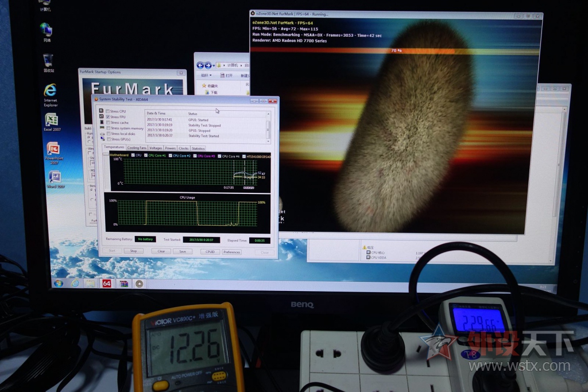588x392 pixels.
Task: Enable the Stress GPU(s) checkbox
Action: coord(109,139)
